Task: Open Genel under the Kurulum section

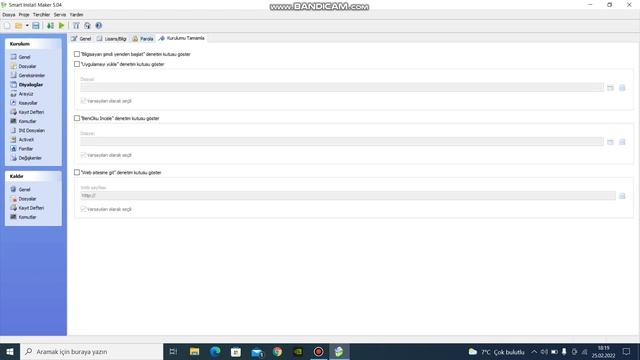Action: [24, 57]
